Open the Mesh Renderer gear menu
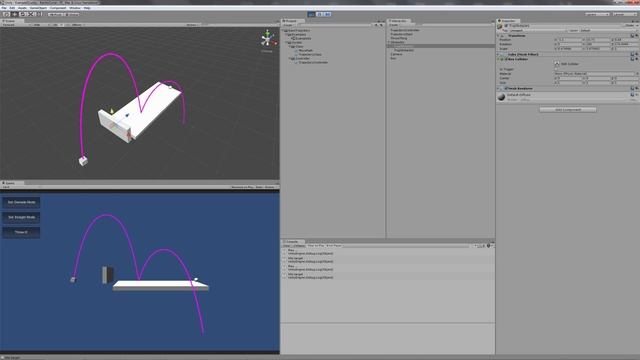This screenshot has height=360, width=640. 636,88
